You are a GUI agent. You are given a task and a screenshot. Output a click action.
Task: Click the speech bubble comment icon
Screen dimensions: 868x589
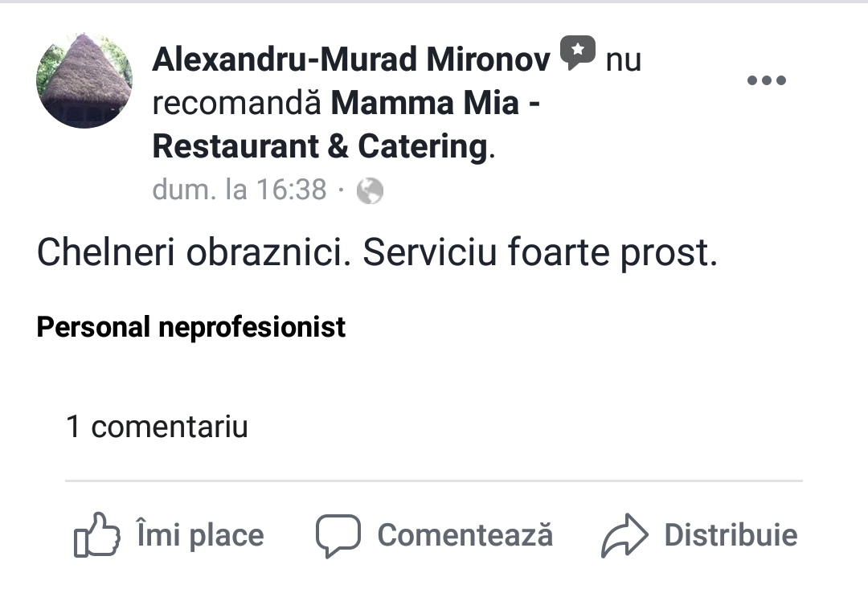point(338,535)
